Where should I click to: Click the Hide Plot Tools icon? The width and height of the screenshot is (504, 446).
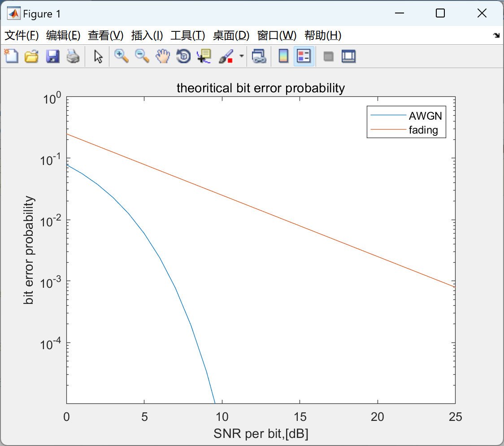point(328,56)
